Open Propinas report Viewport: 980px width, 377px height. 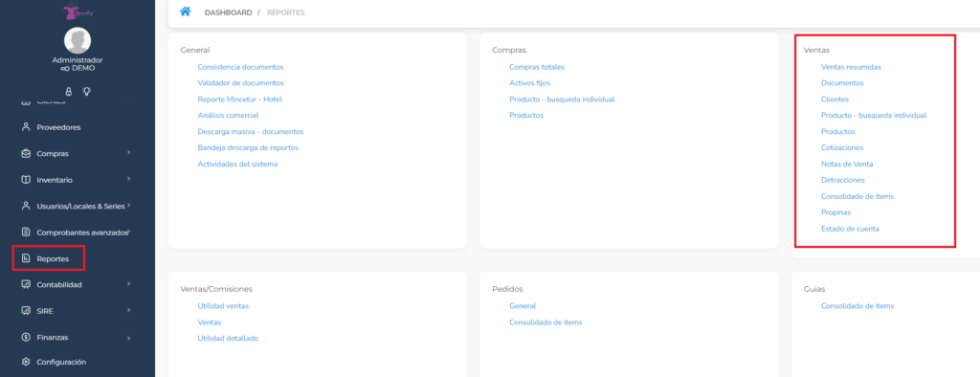(x=835, y=212)
